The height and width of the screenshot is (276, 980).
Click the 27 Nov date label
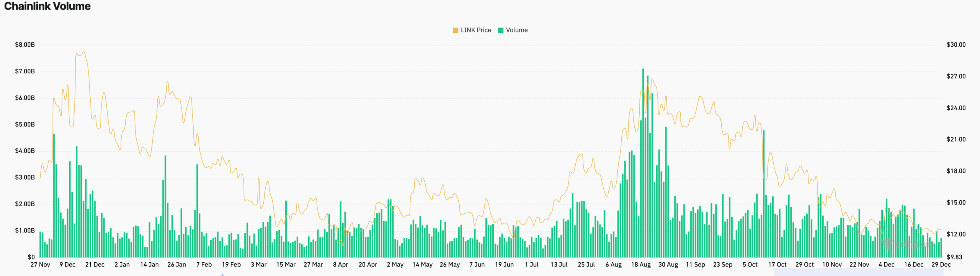40,265
